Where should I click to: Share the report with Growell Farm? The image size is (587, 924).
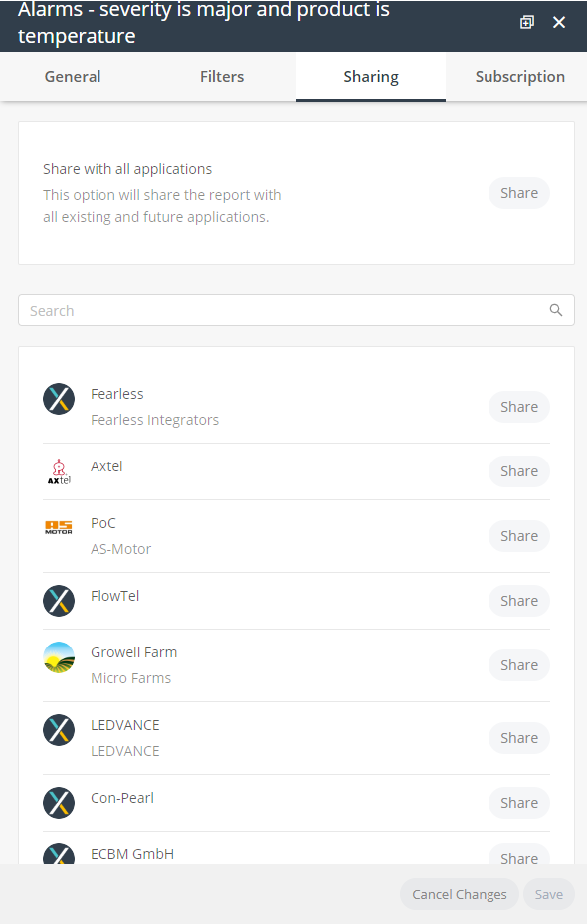pyautogui.click(x=518, y=664)
